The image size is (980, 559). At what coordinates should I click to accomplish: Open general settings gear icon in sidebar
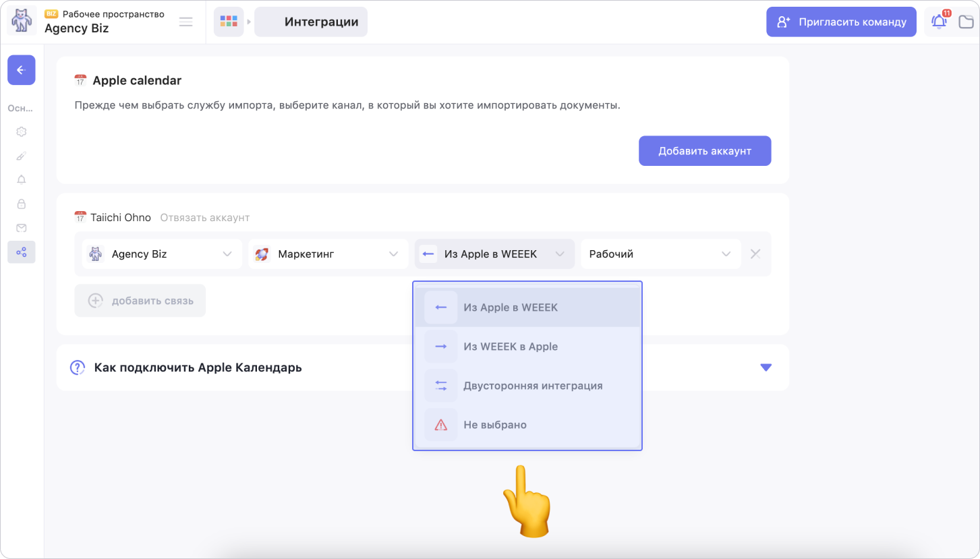pos(22,132)
